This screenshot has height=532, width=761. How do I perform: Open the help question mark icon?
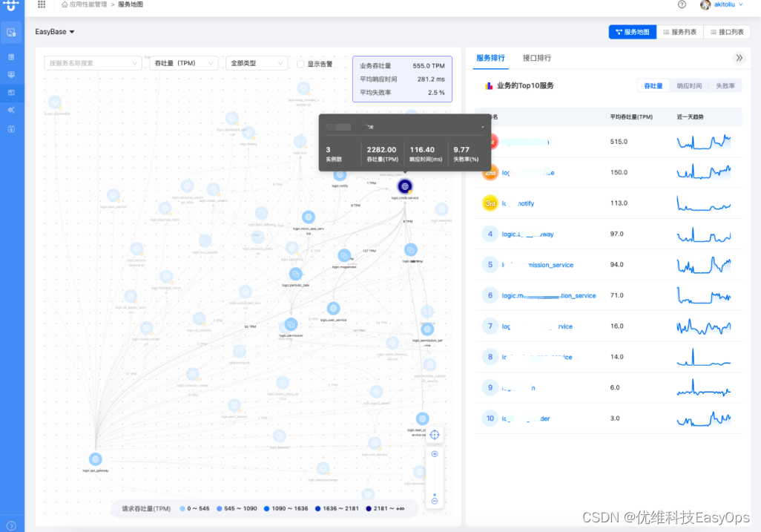pyautogui.click(x=682, y=4)
